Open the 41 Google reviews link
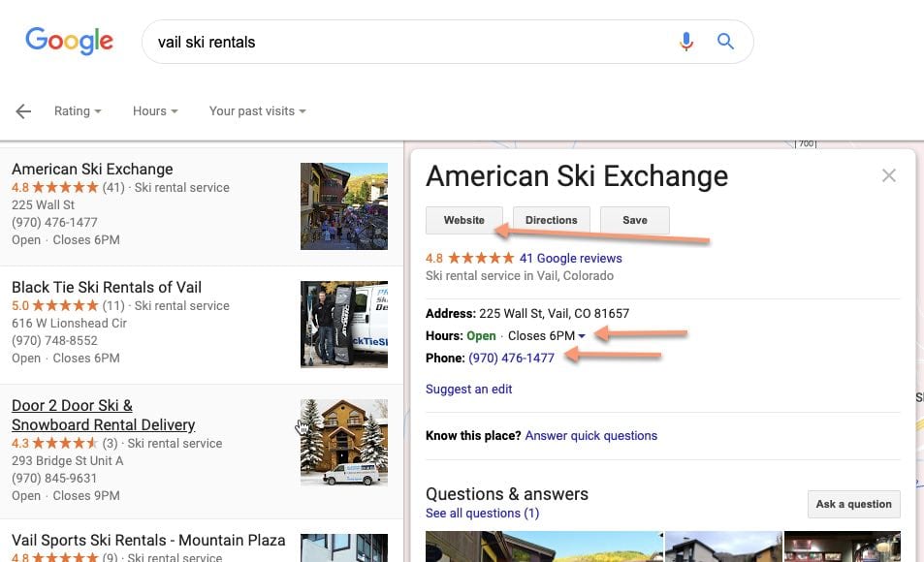The height and width of the screenshot is (562, 924). [570, 258]
